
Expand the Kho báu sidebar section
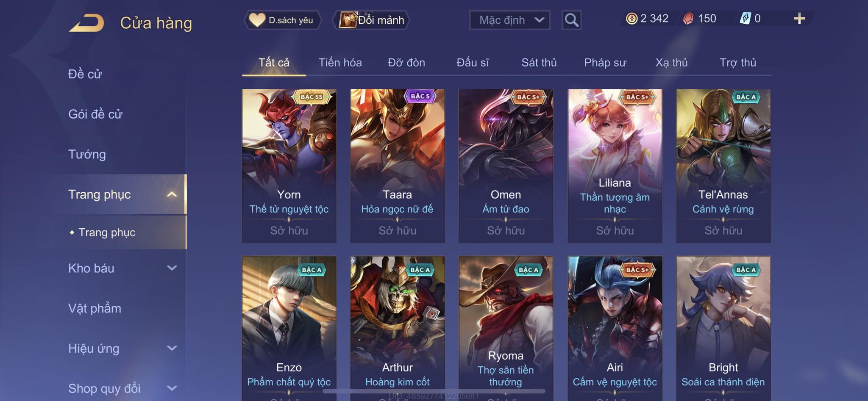(x=123, y=268)
